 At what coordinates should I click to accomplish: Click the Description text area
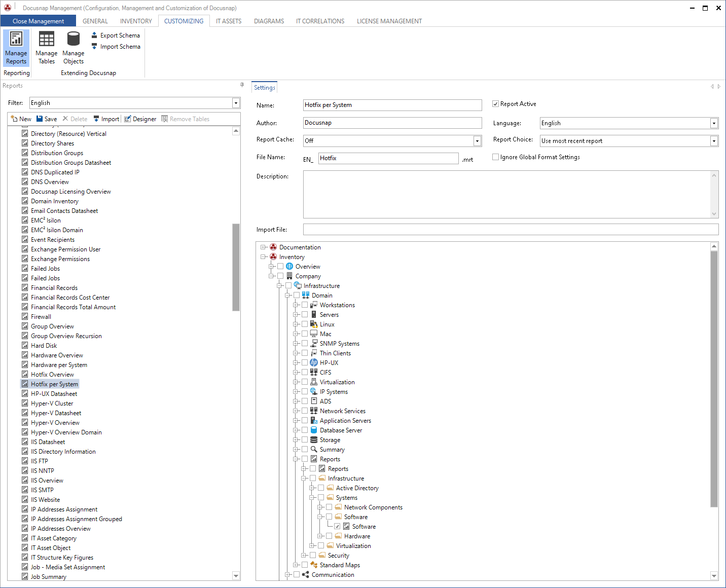point(507,194)
